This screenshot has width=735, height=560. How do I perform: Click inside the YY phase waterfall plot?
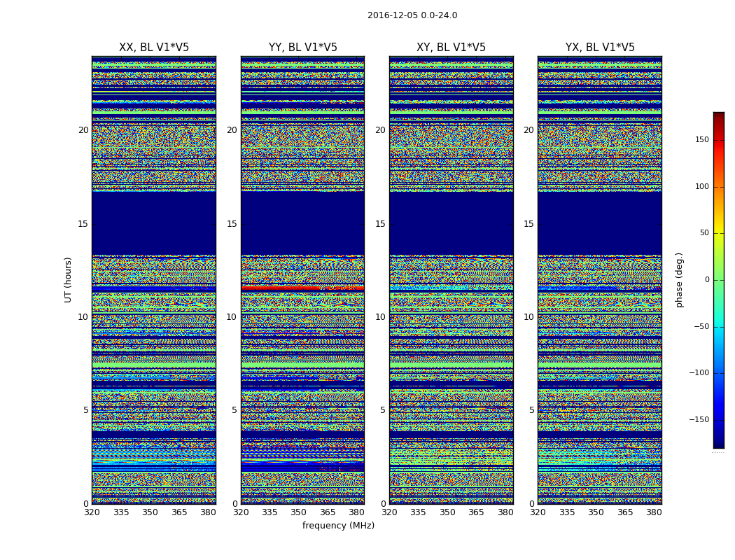coord(303,280)
